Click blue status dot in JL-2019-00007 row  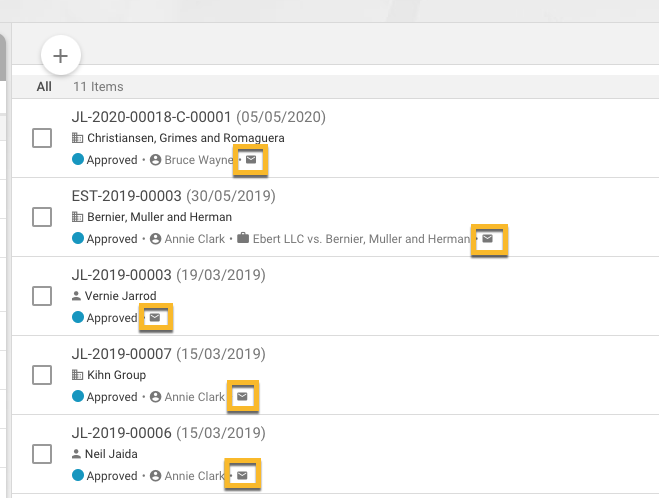(78, 396)
